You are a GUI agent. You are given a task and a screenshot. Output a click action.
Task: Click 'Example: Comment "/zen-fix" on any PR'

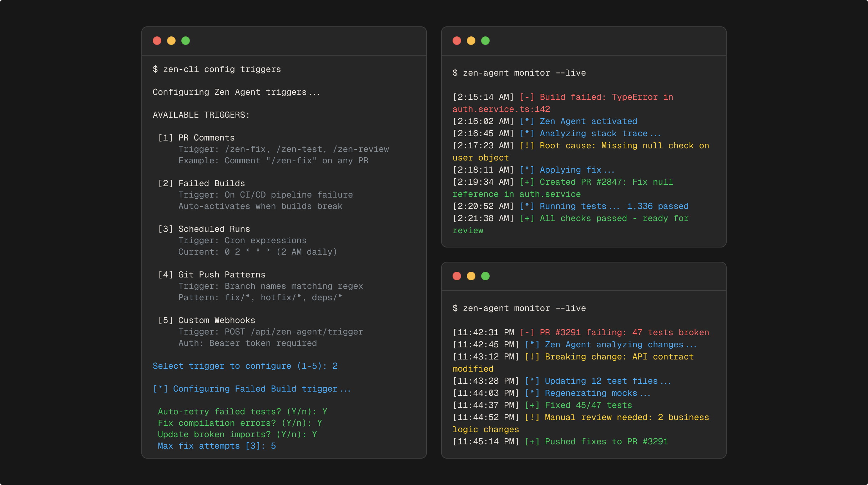[273, 160]
